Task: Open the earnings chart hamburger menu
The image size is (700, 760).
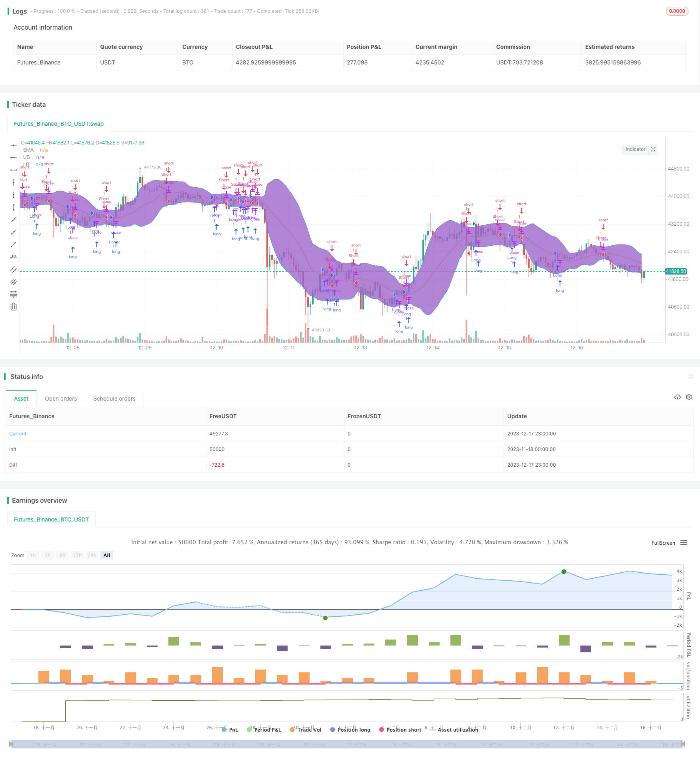Action: point(684,543)
